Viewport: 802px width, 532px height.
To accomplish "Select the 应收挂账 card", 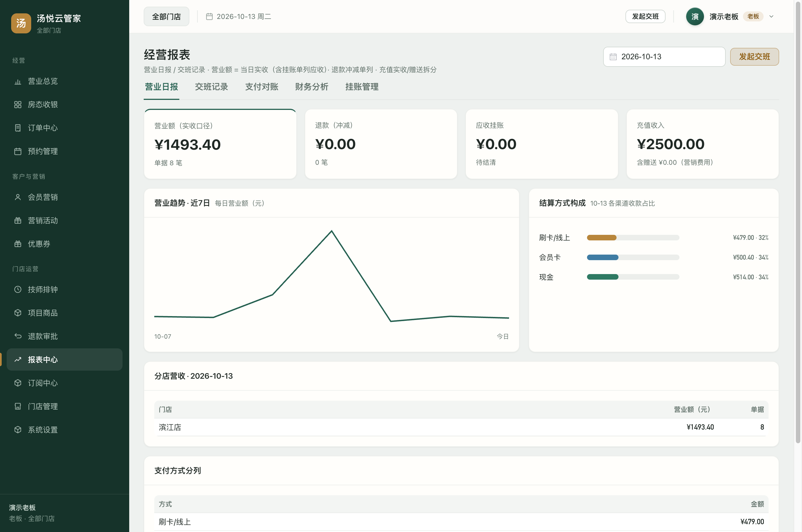I will pos(542,144).
